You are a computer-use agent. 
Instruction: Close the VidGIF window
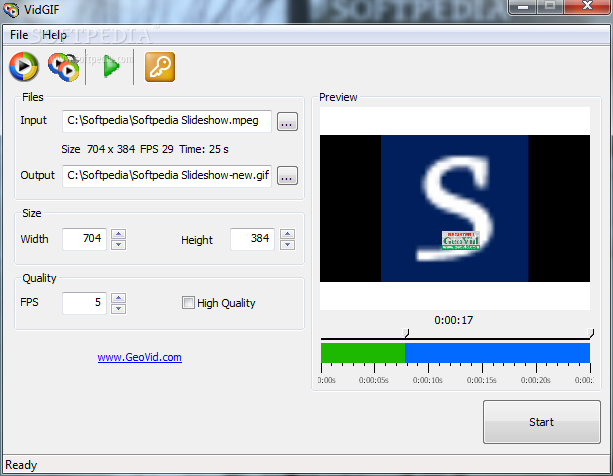pos(587,6)
